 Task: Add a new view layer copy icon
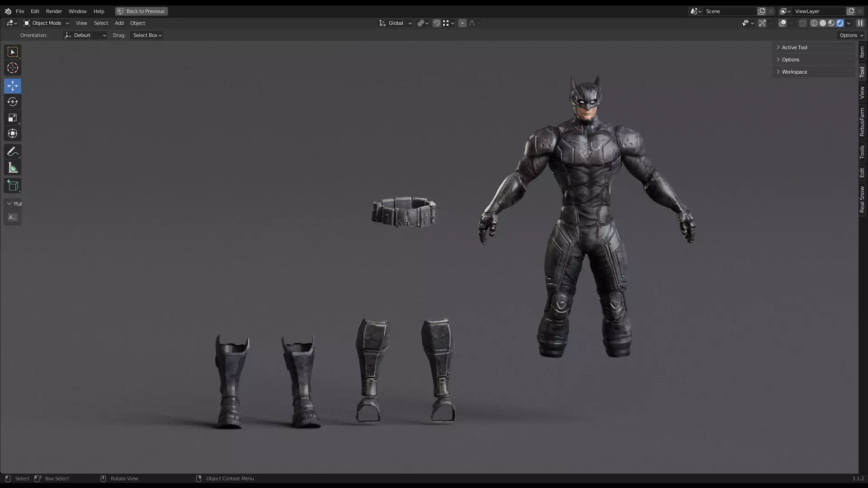(x=851, y=11)
